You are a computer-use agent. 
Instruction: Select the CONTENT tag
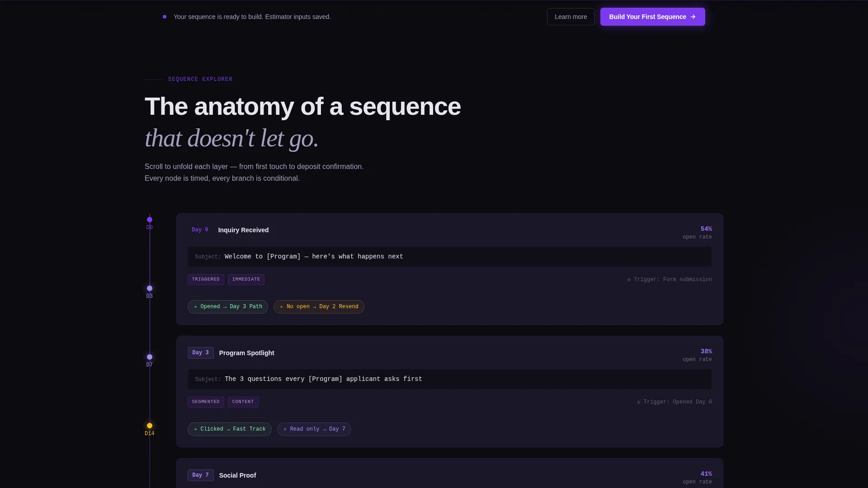243,402
